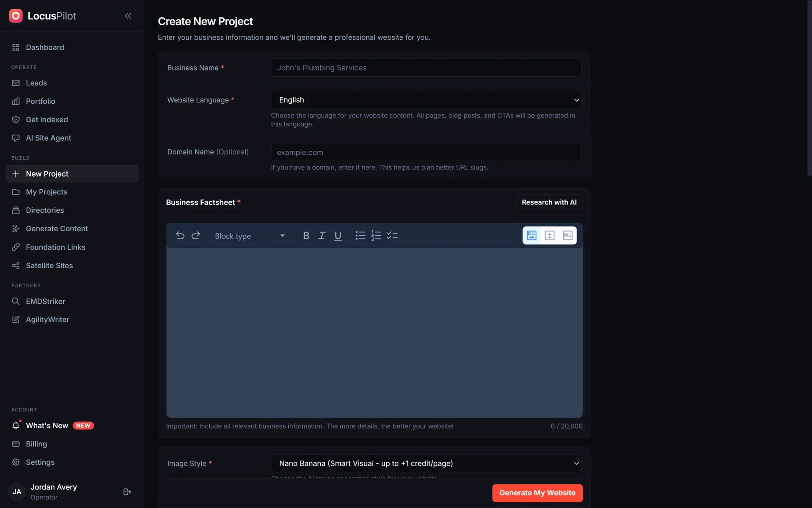The width and height of the screenshot is (812, 508).
Task: Open the EMDStriker partner link
Action: pyautogui.click(x=72, y=301)
